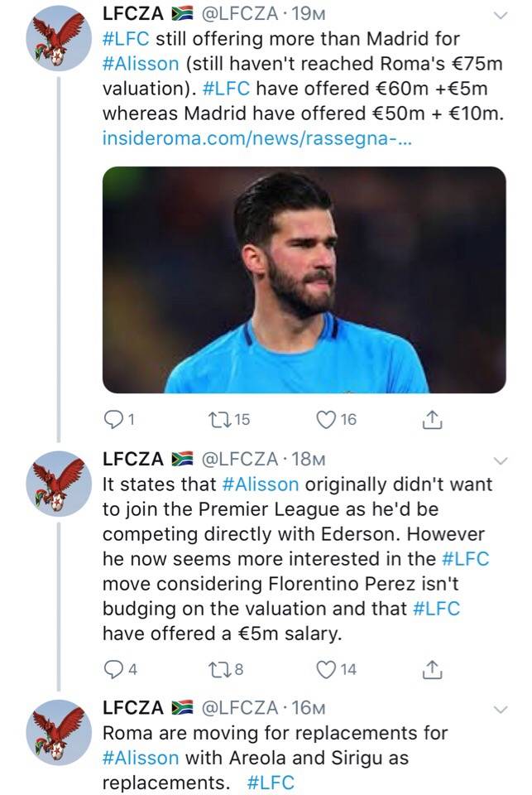This screenshot has width=532, height=795.
Task: Tap #Alisson hashtag in the replacements tweet
Action: coord(140,758)
